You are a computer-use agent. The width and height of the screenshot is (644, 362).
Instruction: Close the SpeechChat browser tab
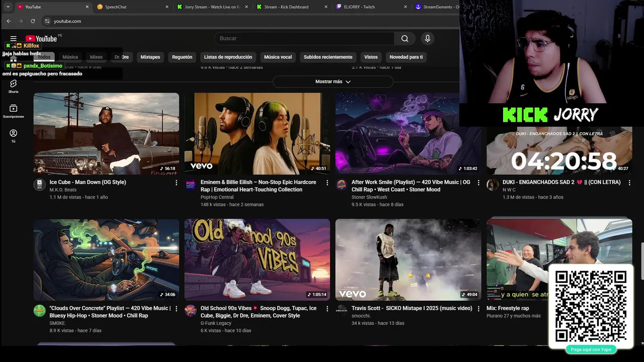pyautogui.click(x=167, y=7)
